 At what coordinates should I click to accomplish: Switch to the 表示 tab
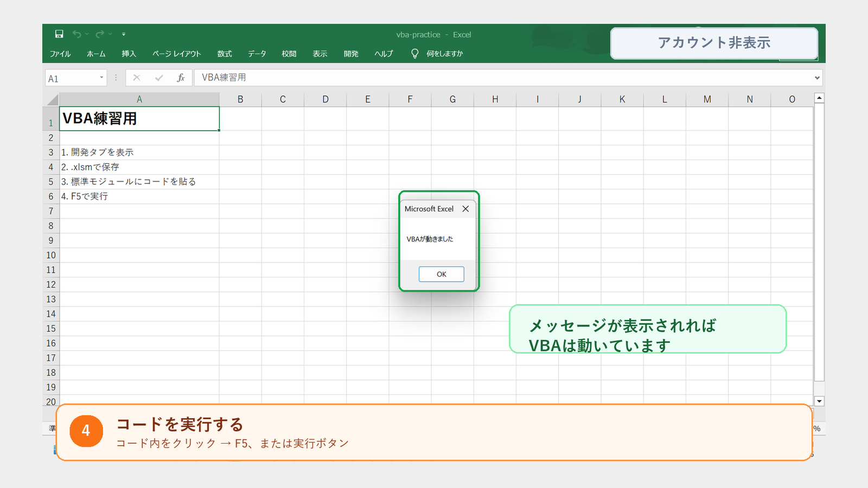[x=320, y=54]
